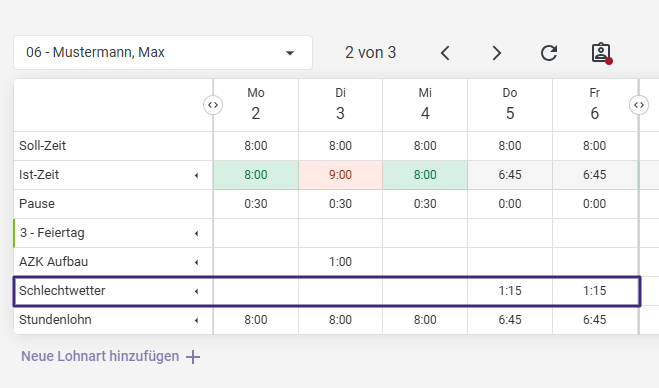Click the Ist-Zeit row label
Image resolution: width=659 pixels, height=388 pixels.
click(x=39, y=175)
